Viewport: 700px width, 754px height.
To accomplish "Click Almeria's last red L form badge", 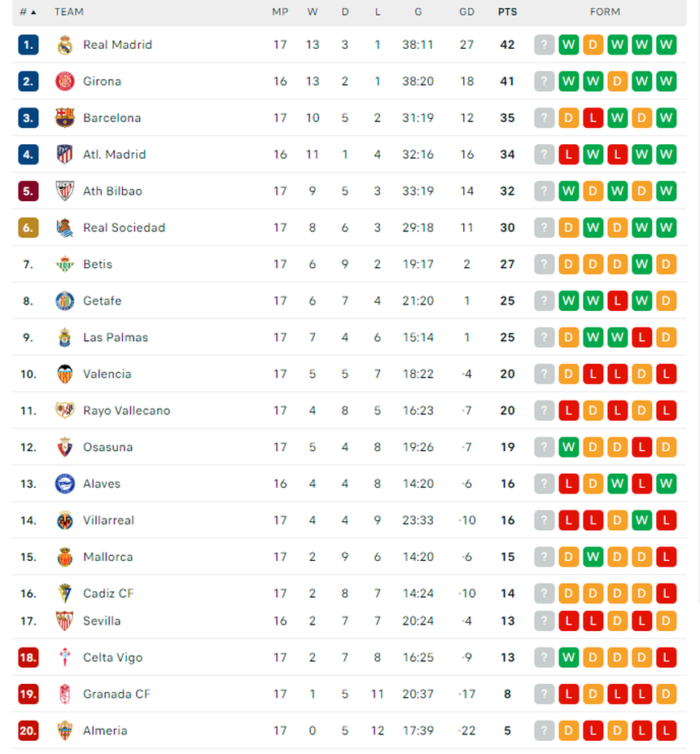I will click(x=667, y=730).
